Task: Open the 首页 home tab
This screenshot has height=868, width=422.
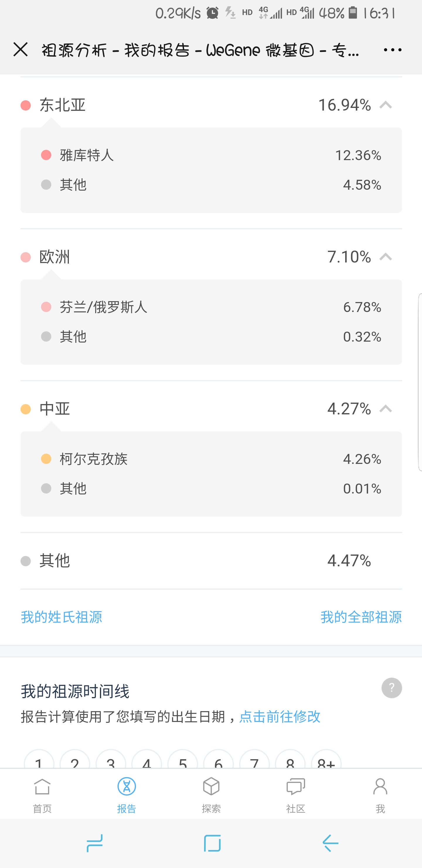Action: click(42, 795)
